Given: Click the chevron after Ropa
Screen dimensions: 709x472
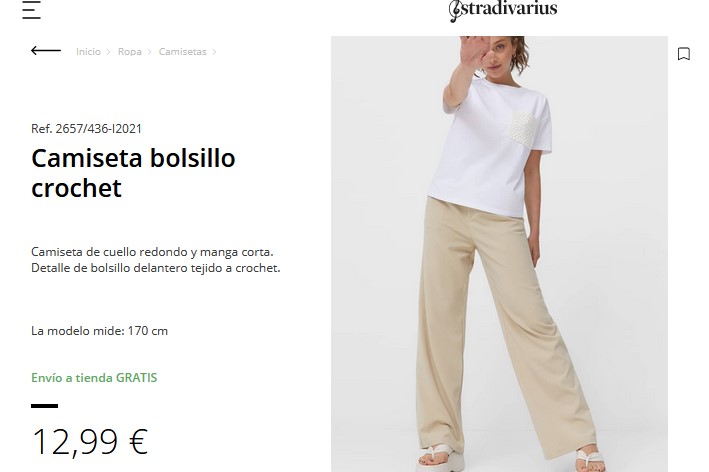Looking at the screenshot, I should [149, 52].
